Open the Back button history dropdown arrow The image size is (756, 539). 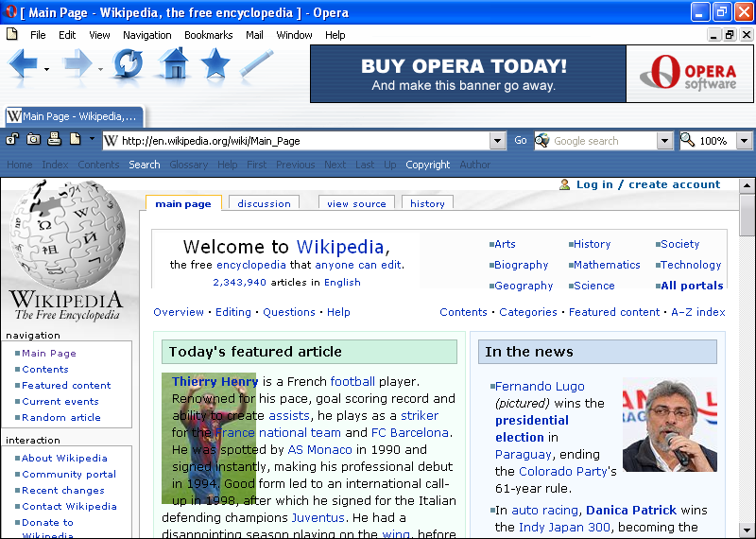pos(46,69)
